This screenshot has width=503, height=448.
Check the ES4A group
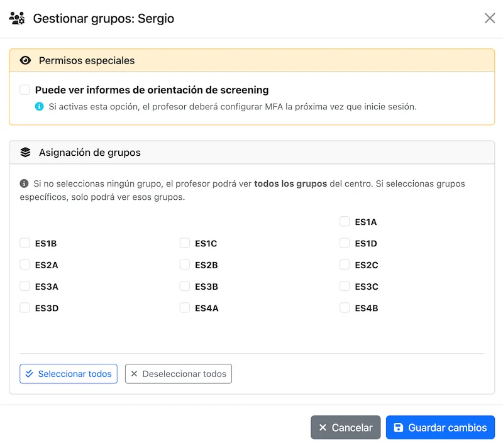pyautogui.click(x=185, y=308)
